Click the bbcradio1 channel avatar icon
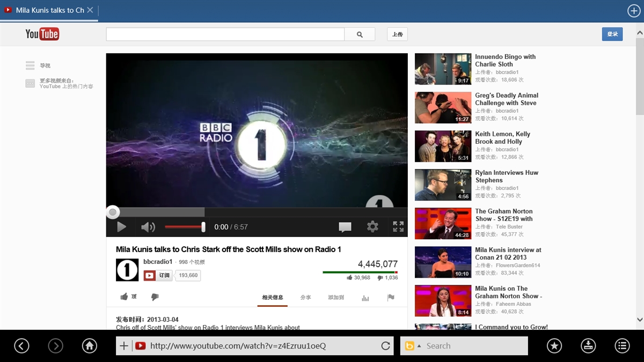 (x=127, y=270)
